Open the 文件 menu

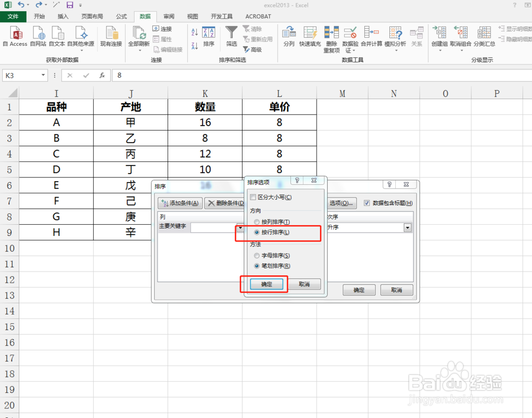14,17
